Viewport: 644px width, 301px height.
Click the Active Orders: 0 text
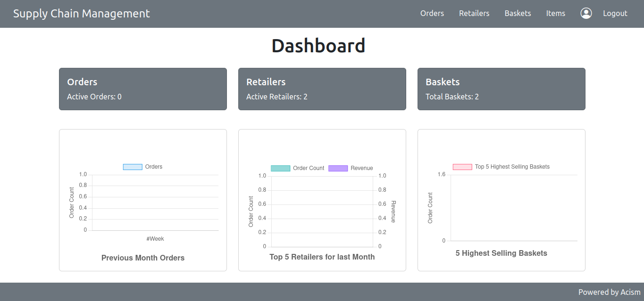94,97
